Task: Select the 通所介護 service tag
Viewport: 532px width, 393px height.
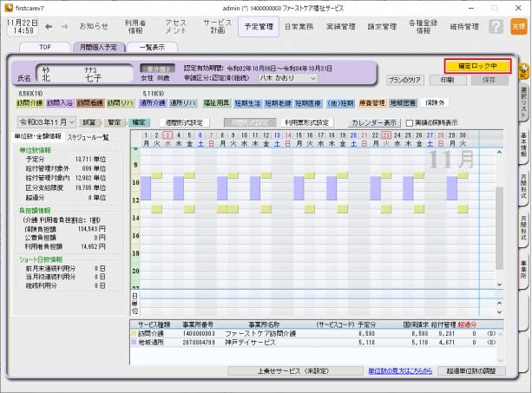Action: click(153, 102)
